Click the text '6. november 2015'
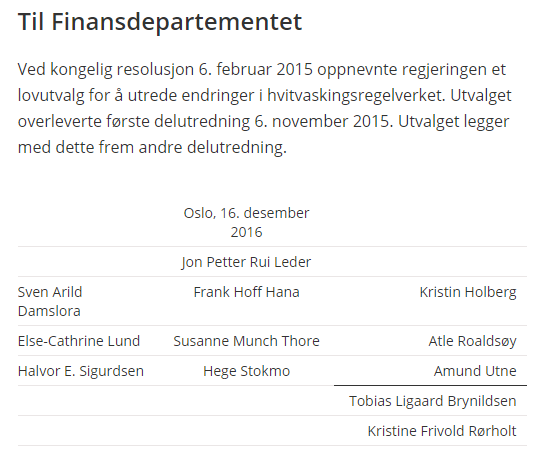Screen dimensions: 540x462 point(324,121)
